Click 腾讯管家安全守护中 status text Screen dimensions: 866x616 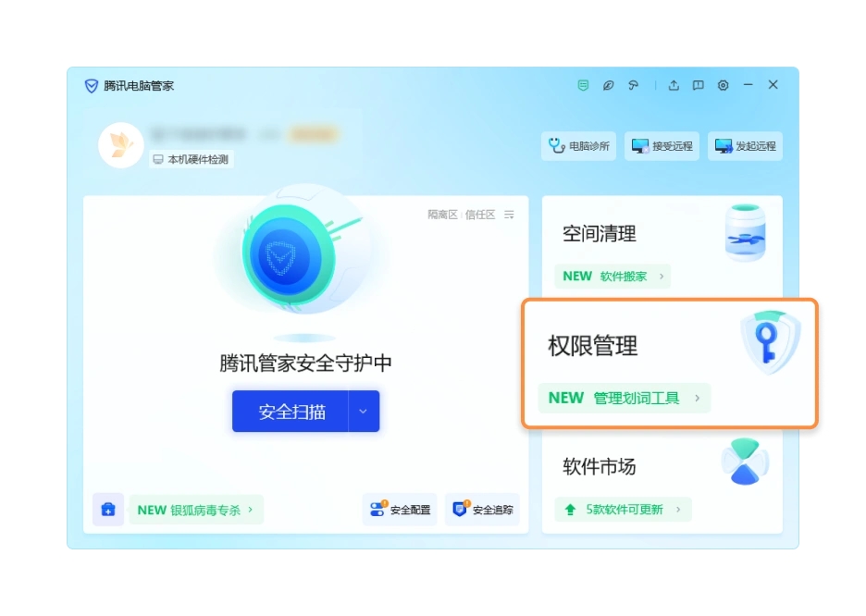point(305,363)
